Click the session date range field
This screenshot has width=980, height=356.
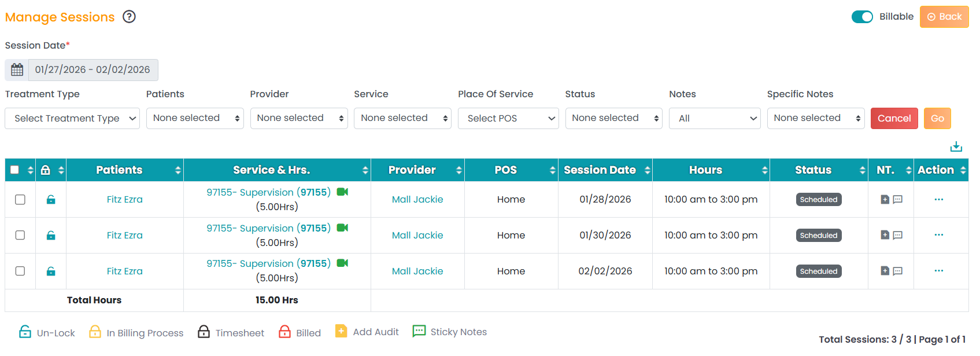click(x=93, y=70)
